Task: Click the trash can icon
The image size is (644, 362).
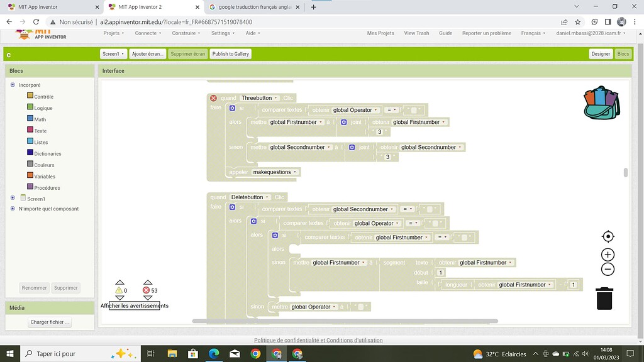Action: tap(604, 299)
